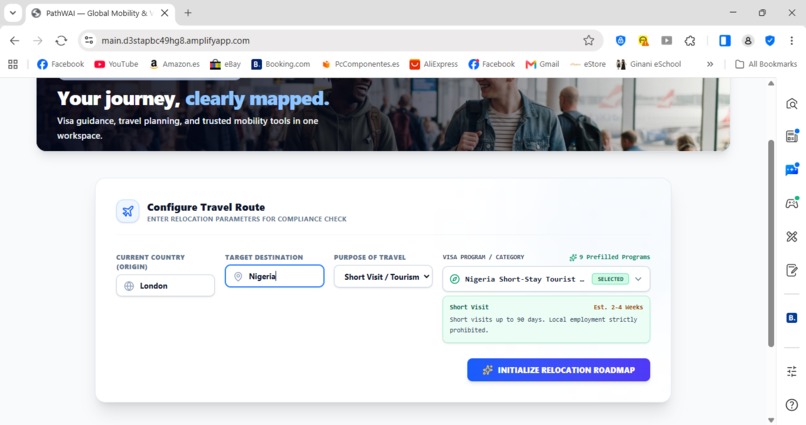Open sidebar customize sliders icon

[x=792, y=371]
